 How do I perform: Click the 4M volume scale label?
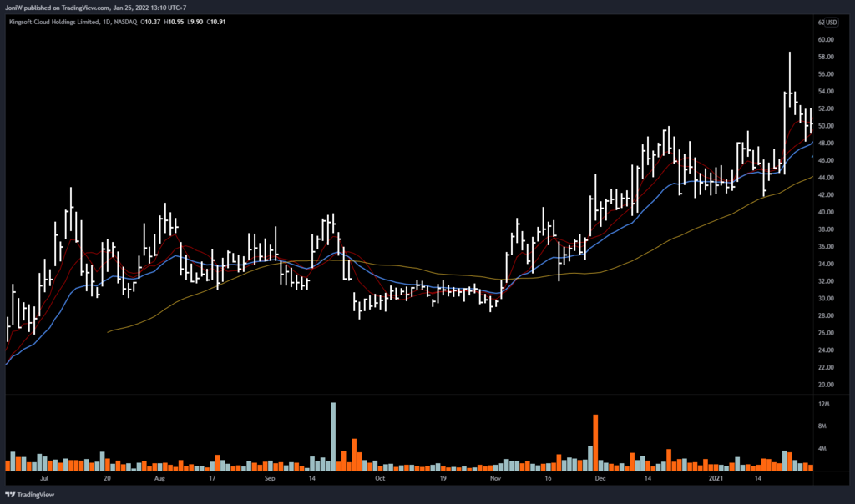coord(823,449)
